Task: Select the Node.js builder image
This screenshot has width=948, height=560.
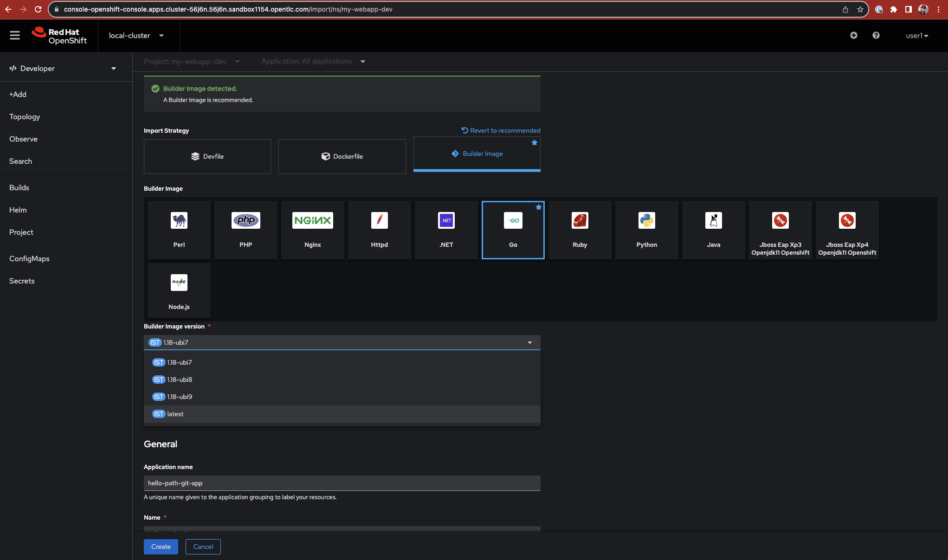Action: pos(179,291)
